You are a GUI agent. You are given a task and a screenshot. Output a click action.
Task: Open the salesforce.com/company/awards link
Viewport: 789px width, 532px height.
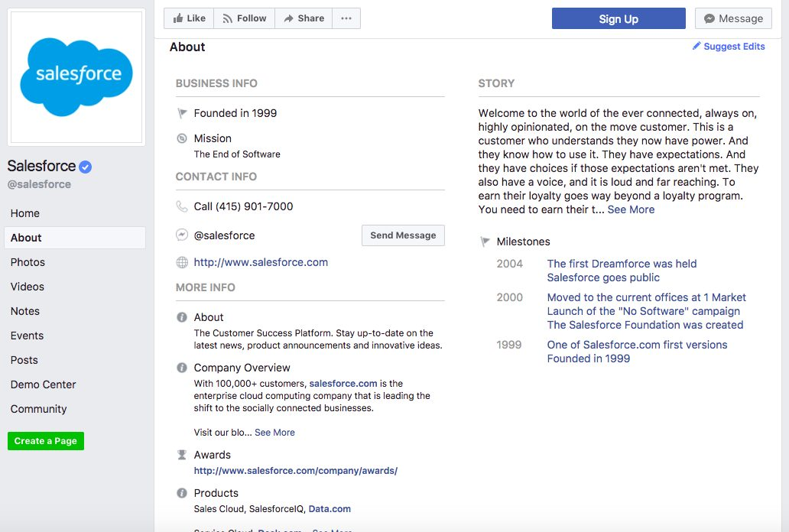[x=296, y=471]
